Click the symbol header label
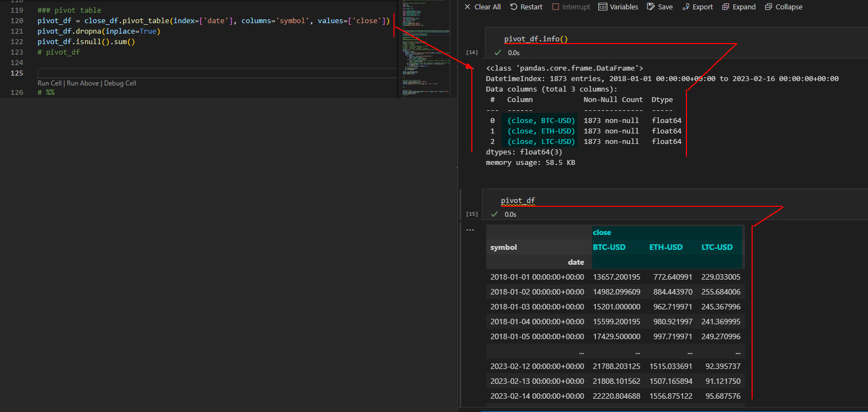 pyautogui.click(x=504, y=247)
